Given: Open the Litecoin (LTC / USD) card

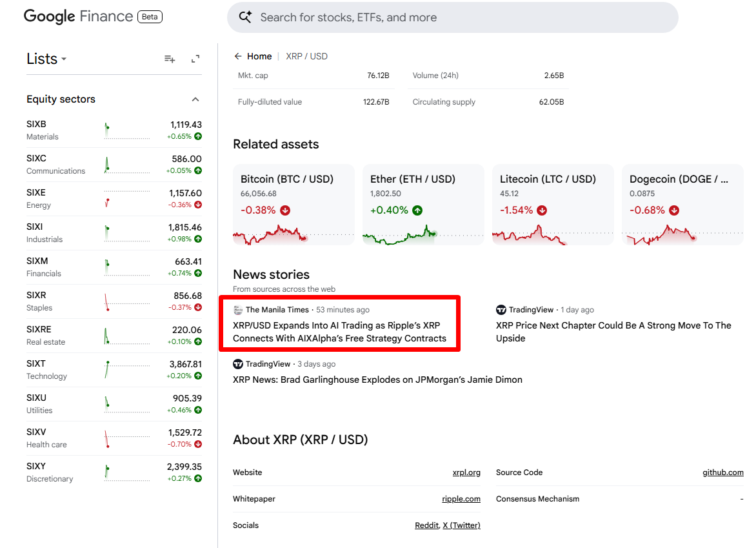Looking at the screenshot, I should [553, 205].
